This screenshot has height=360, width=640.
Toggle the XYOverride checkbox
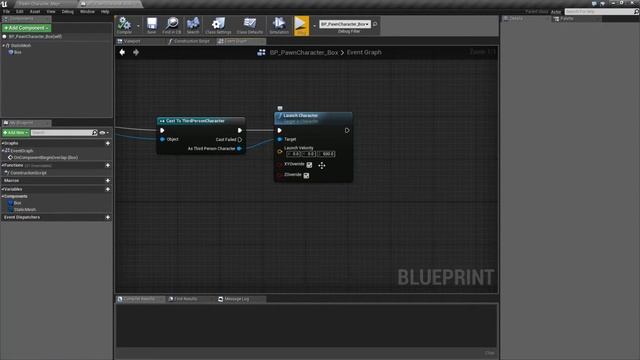[309, 165]
